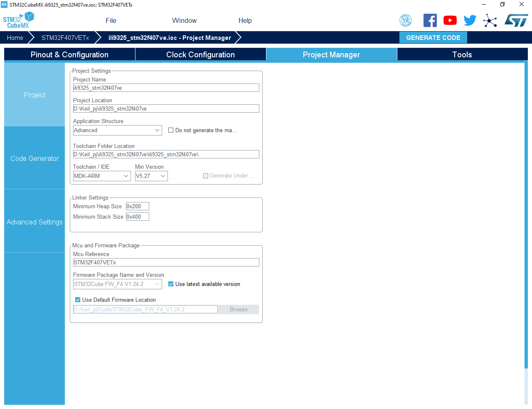Click the Toolchain Folder Location field
Image resolution: width=532 pixels, height=409 pixels.
tap(166, 154)
